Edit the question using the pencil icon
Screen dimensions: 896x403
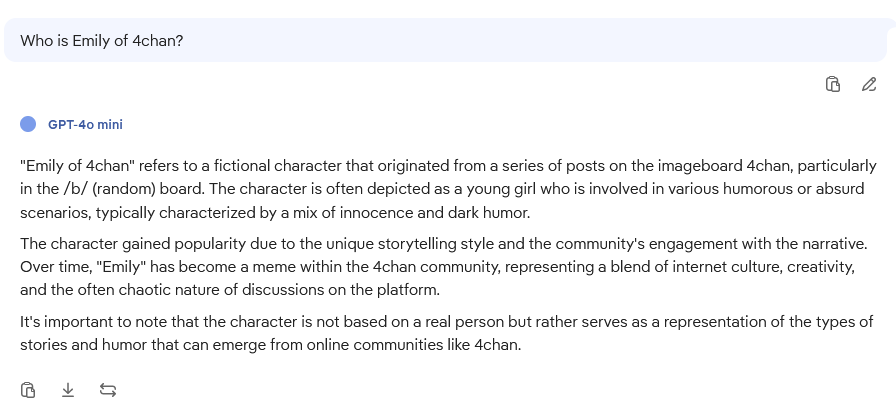point(869,85)
